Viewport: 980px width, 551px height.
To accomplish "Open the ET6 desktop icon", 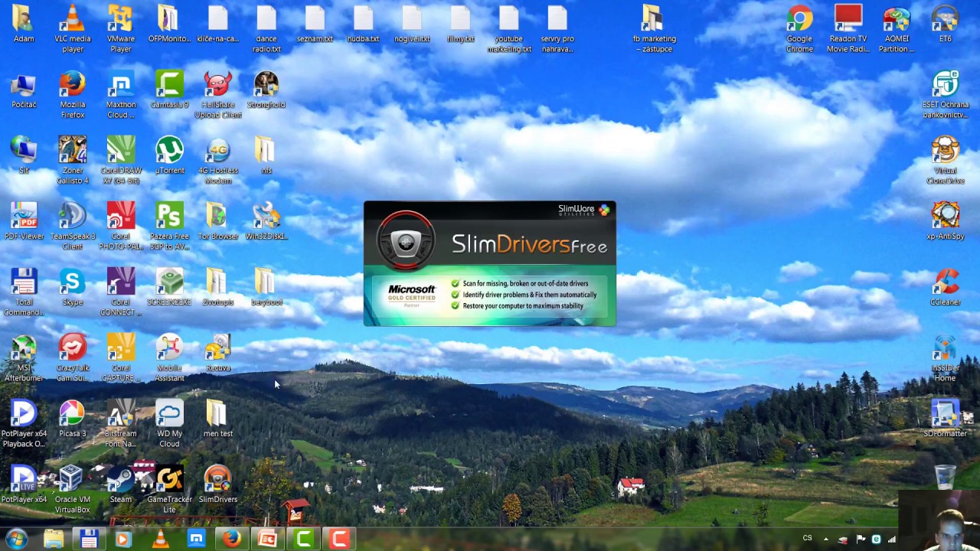I will (x=946, y=24).
